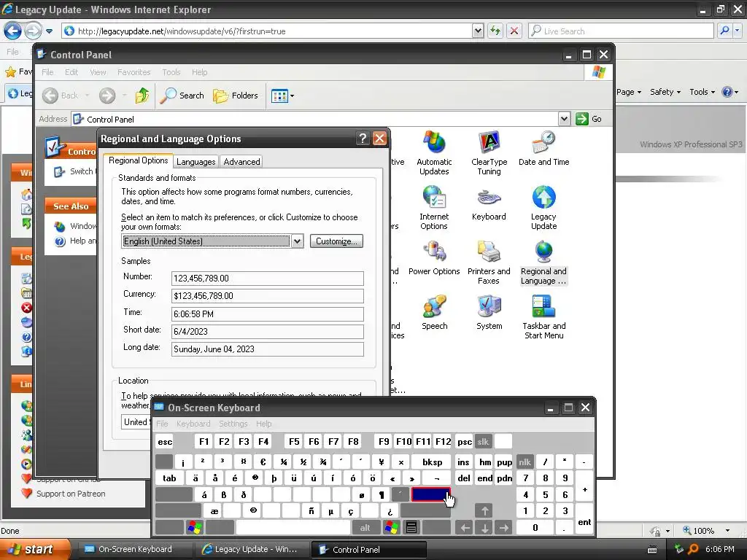Open the System control panel icon
Screen dimensions: 747x560
tap(489, 313)
